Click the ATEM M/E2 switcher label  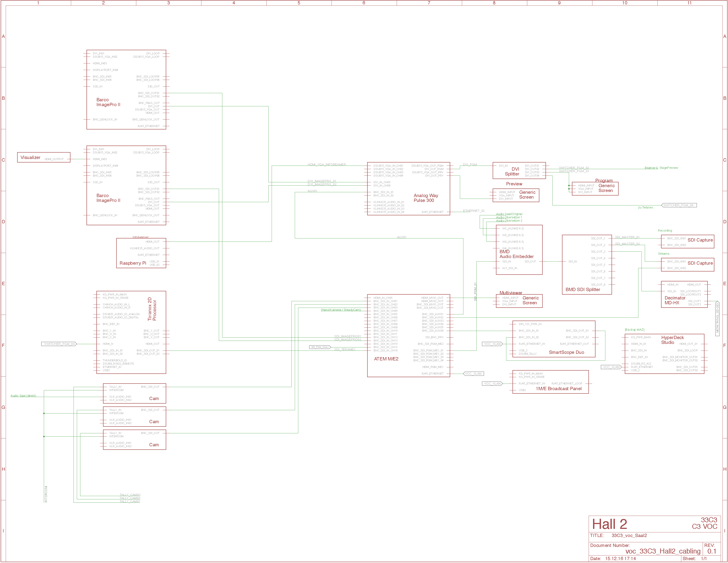(x=386, y=359)
